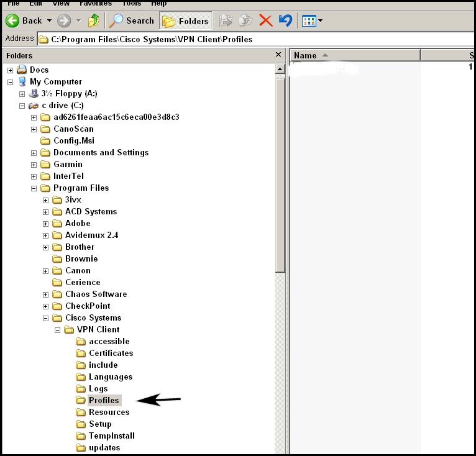Click the Forward navigation arrow icon
The width and height of the screenshot is (476, 456).
[x=64, y=21]
